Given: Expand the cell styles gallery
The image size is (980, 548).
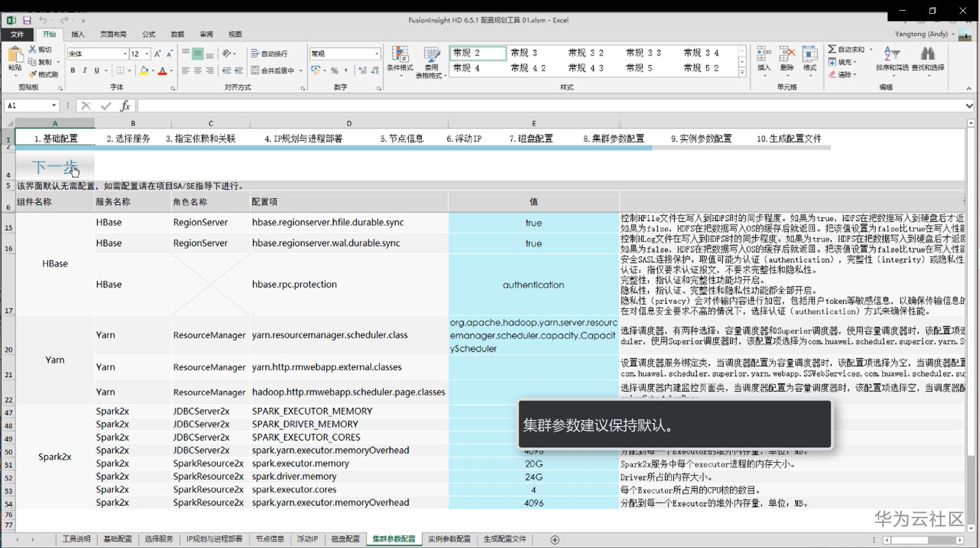Looking at the screenshot, I should (x=742, y=72).
